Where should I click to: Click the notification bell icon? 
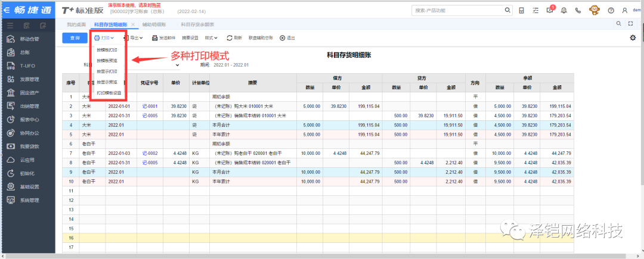[563, 10]
